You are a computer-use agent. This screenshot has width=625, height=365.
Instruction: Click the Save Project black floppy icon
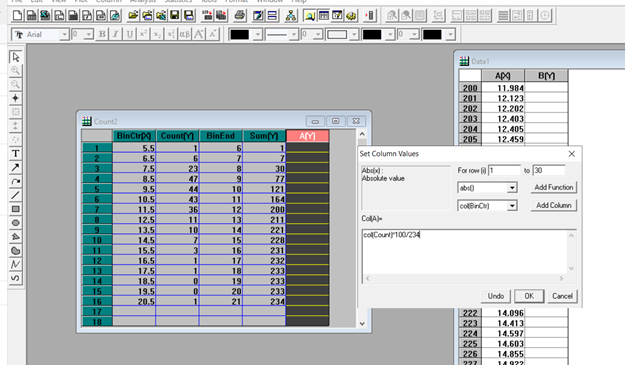point(175,16)
